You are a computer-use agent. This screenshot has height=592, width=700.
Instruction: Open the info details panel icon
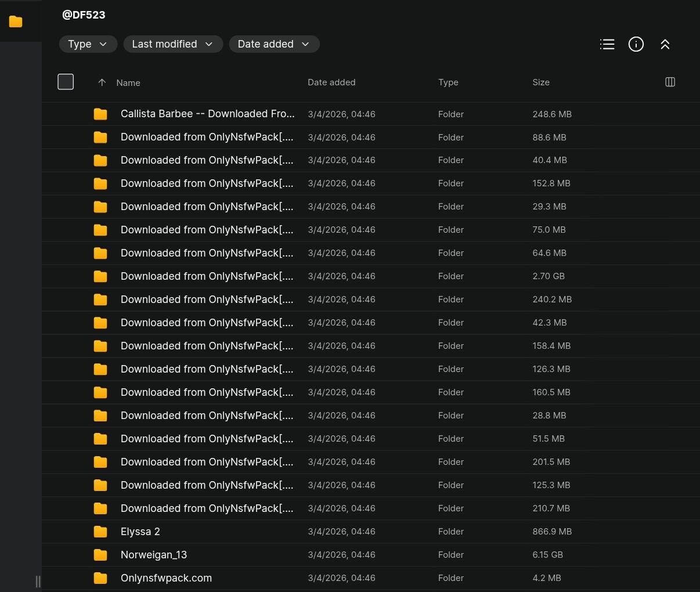636,44
